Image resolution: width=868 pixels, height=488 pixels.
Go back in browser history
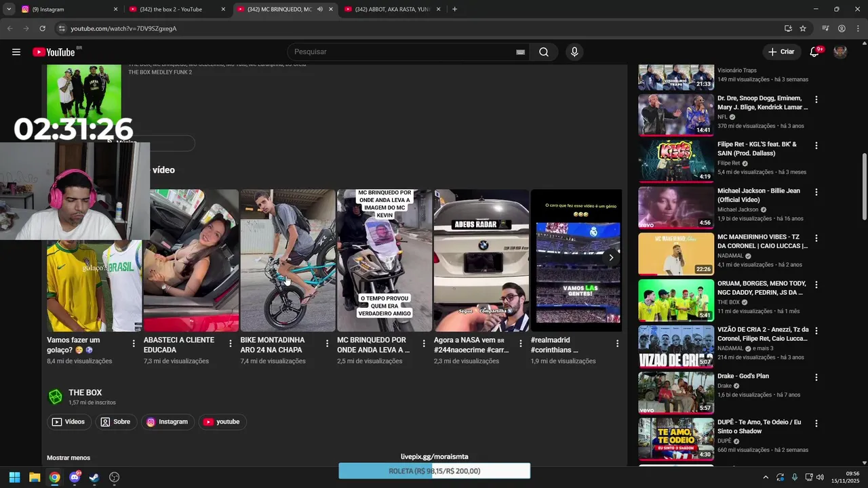click(9, 28)
